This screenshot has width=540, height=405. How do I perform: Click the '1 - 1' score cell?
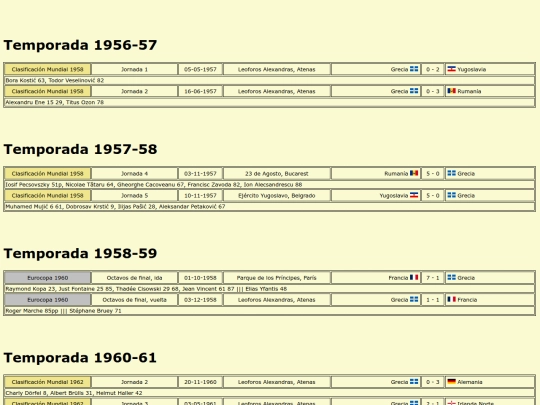[x=433, y=300]
